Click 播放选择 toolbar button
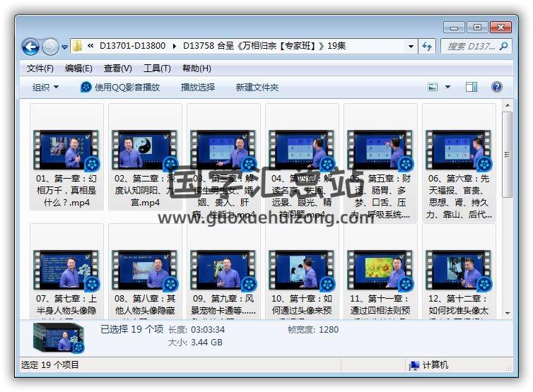 point(197,88)
